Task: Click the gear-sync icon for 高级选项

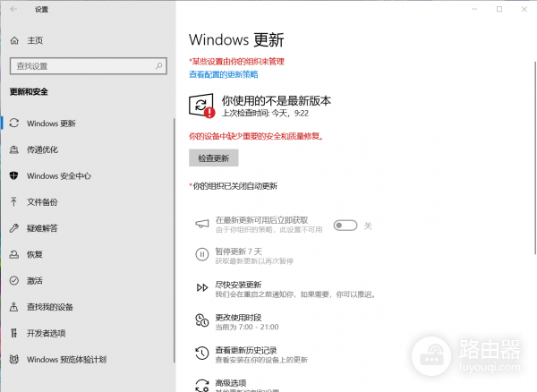Action: [x=202, y=385]
